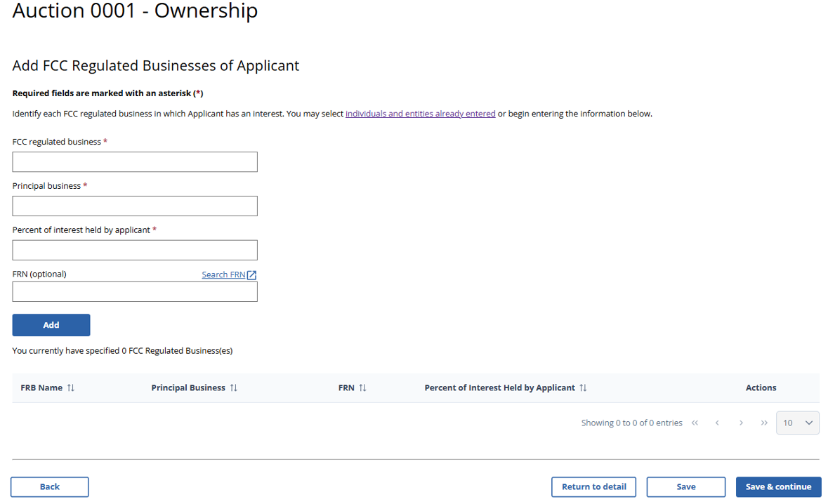Click Percent of interest held input
The width and height of the screenshot is (828, 504).
click(x=135, y=251)
